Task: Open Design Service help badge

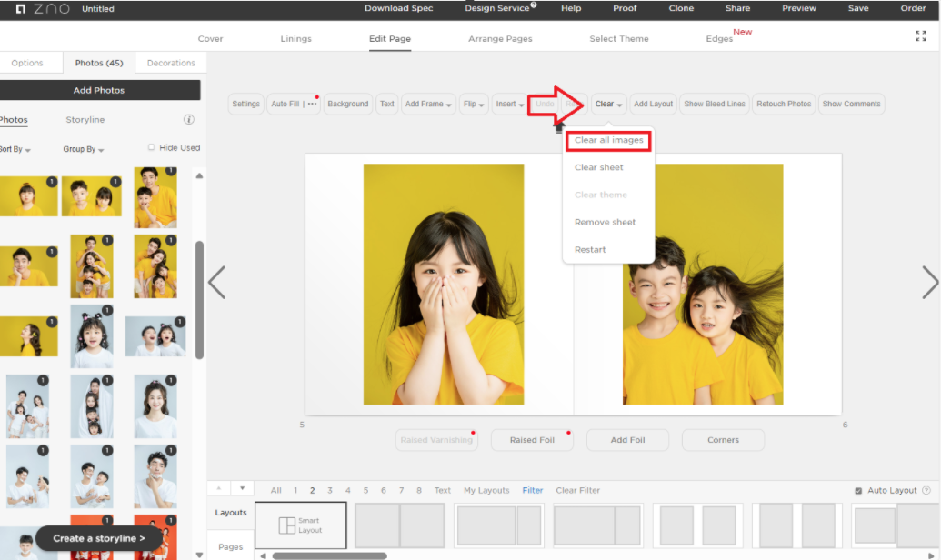Action: coord(533,5)
